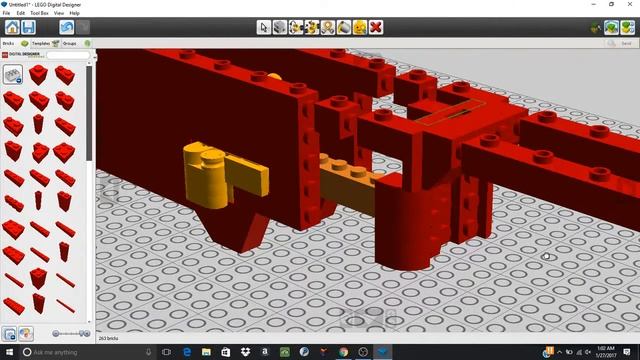Click the greyed-out Redo button
Screen dimensions: 640x360
[x=83, y=27]
